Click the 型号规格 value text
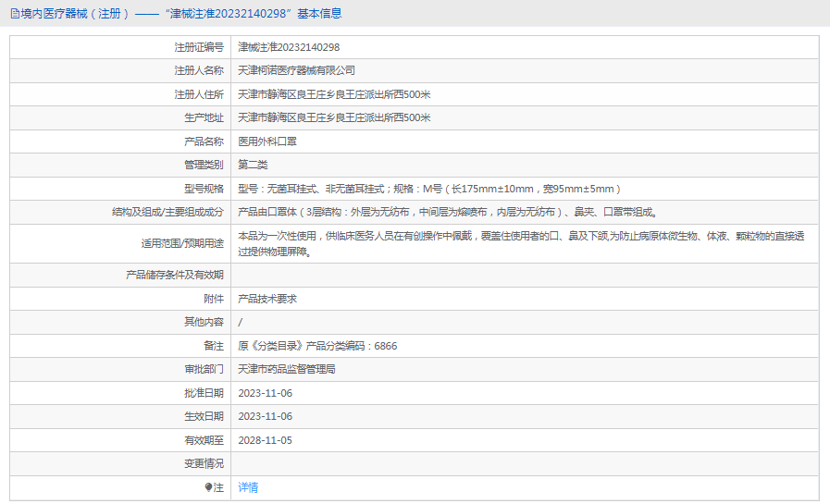 point(429,189)
